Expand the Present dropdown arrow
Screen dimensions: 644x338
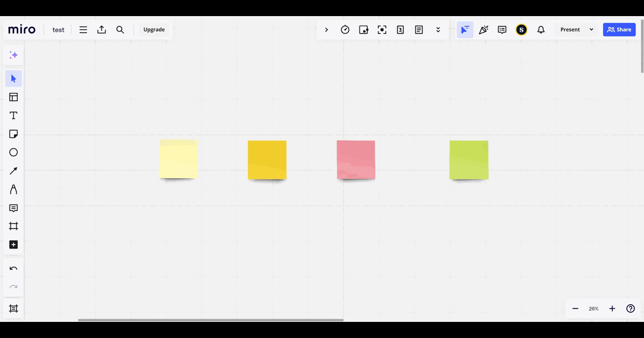coord(591,30)
